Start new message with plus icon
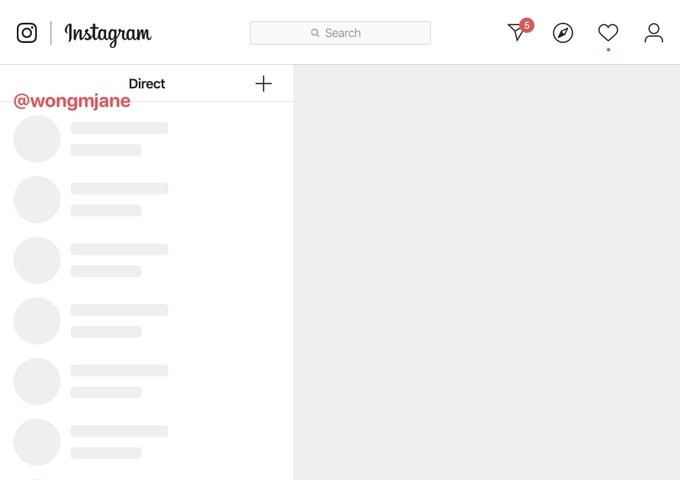680x480 pixels. [264, 84]
